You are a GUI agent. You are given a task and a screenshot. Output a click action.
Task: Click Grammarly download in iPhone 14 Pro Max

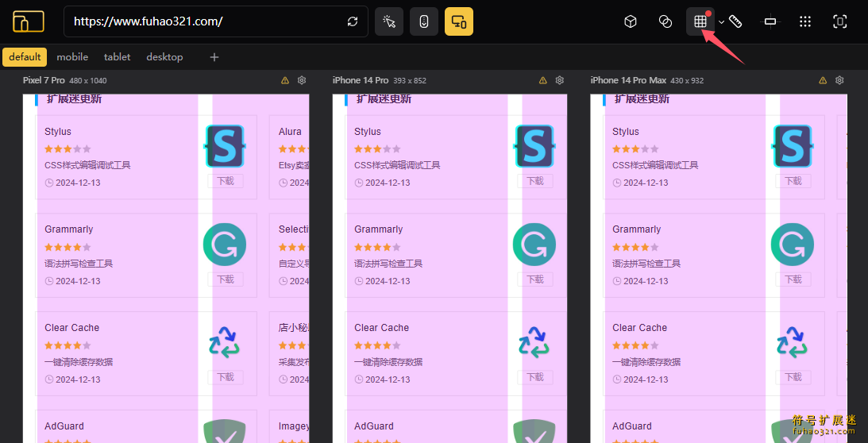[793, 279]
